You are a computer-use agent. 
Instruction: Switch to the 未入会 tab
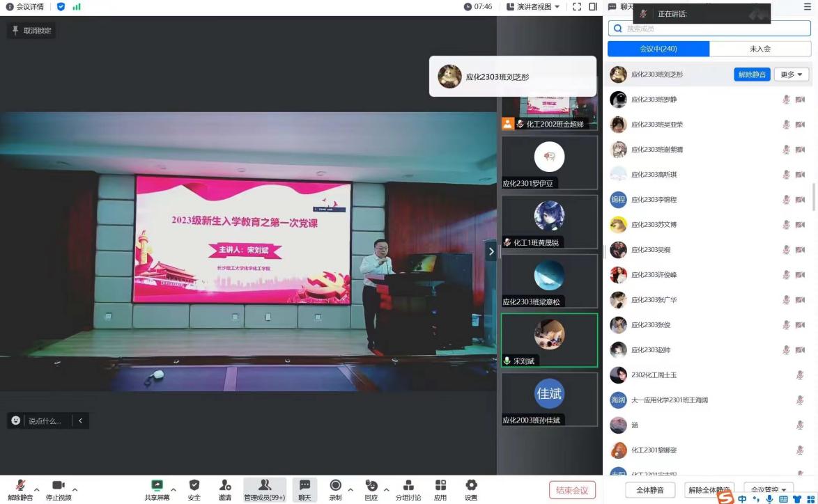[x=760, y=49]
